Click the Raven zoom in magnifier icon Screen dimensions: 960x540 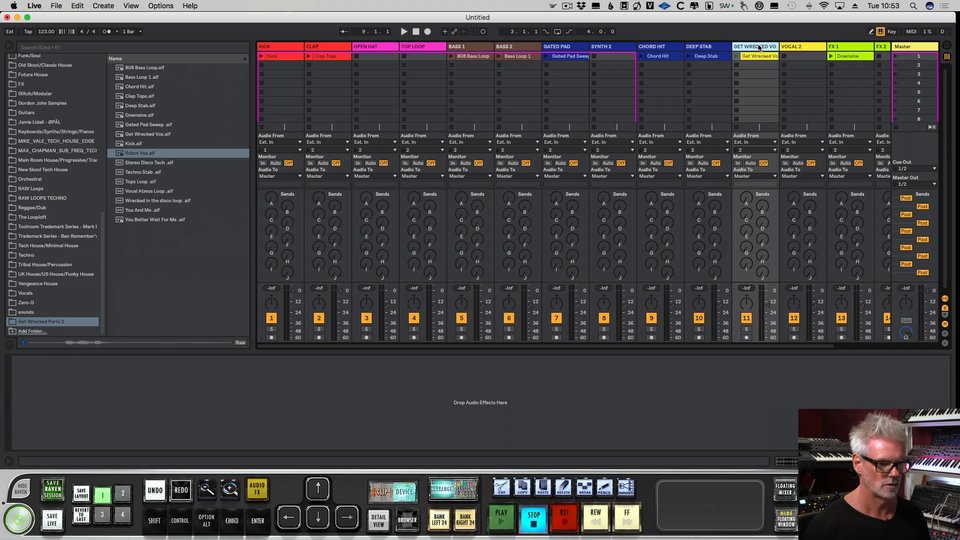(230, 489)
